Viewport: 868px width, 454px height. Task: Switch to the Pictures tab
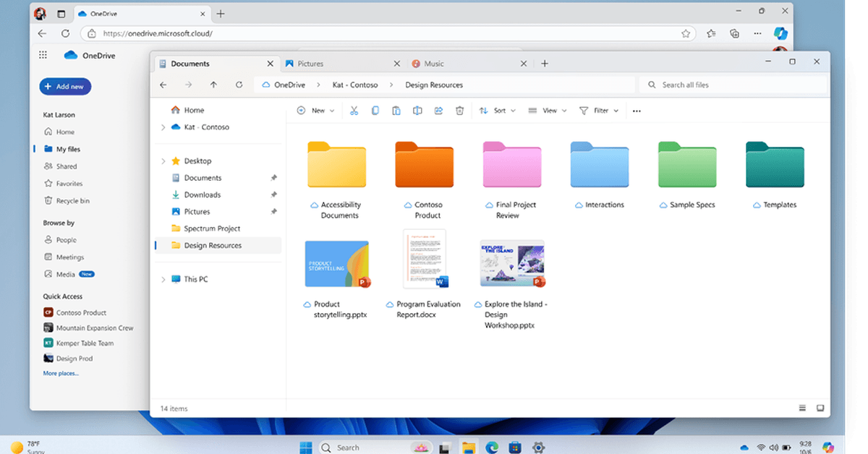310,64
